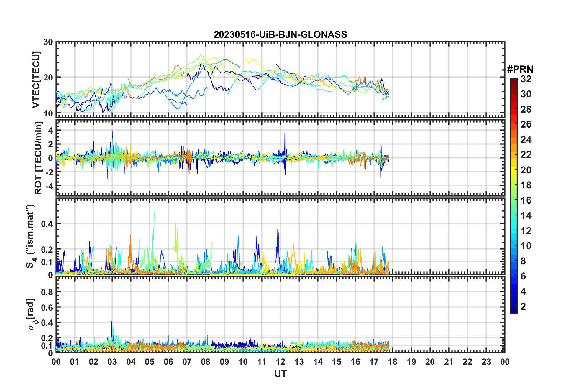The image size is (561, 392).
Task: Click UT axis tick label "05"
Action: click(x=150, y=362)
